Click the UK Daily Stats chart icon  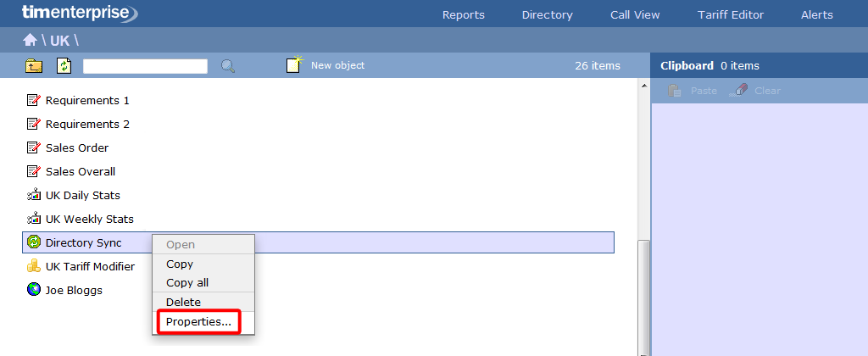34,195
